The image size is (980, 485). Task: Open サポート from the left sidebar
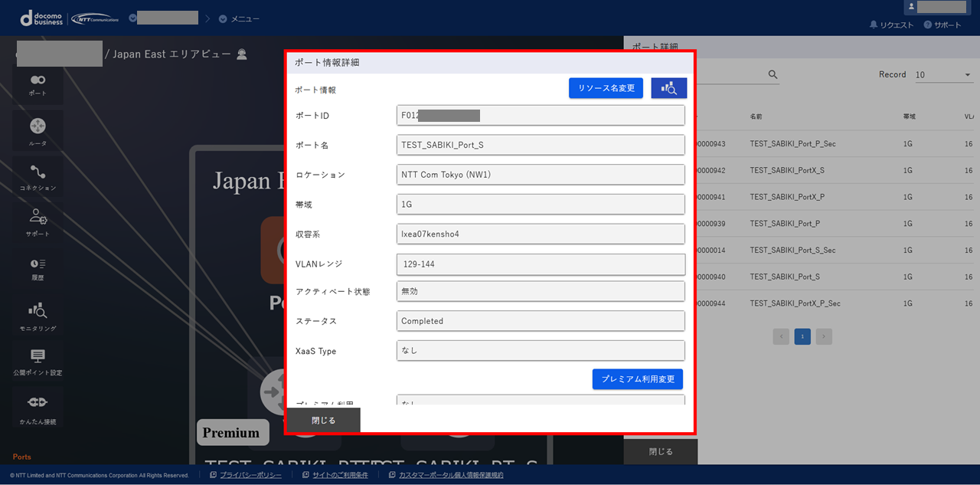37,221
